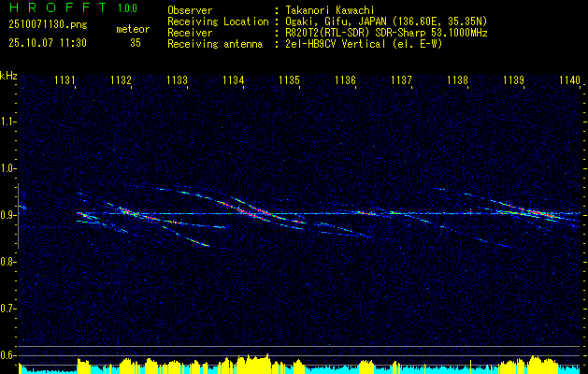
Task: Click the 1131 time axis marker
Action: click(x=65, y=79)
